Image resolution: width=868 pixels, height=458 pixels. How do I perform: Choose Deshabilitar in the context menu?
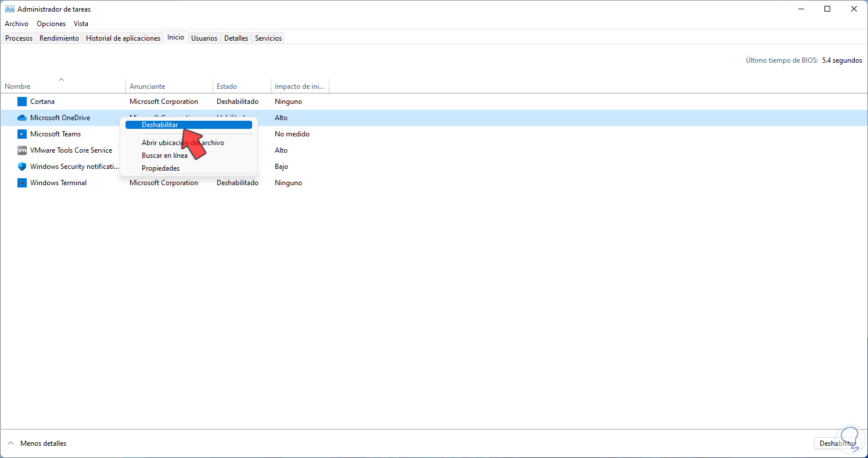(x=189, y=125)
